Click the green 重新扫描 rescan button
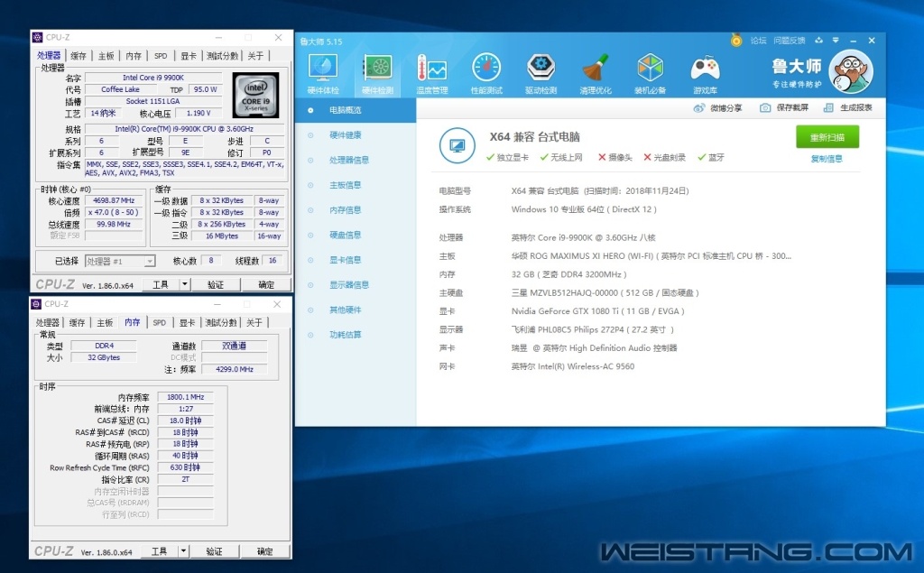Screen dimensions: 924x573 click(x=827, y=137)
